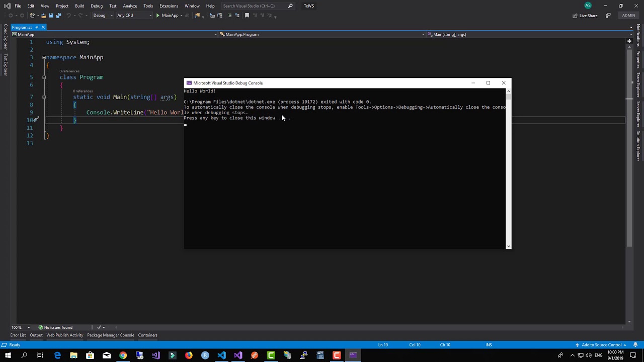Open the Extensions menu

[169, 6]
